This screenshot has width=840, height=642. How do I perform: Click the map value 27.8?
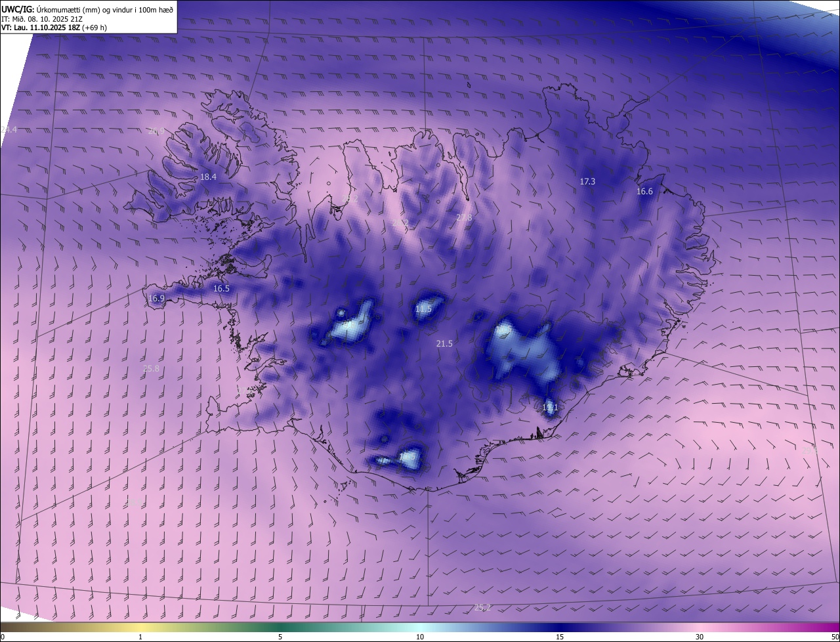[x=464, y=217]
